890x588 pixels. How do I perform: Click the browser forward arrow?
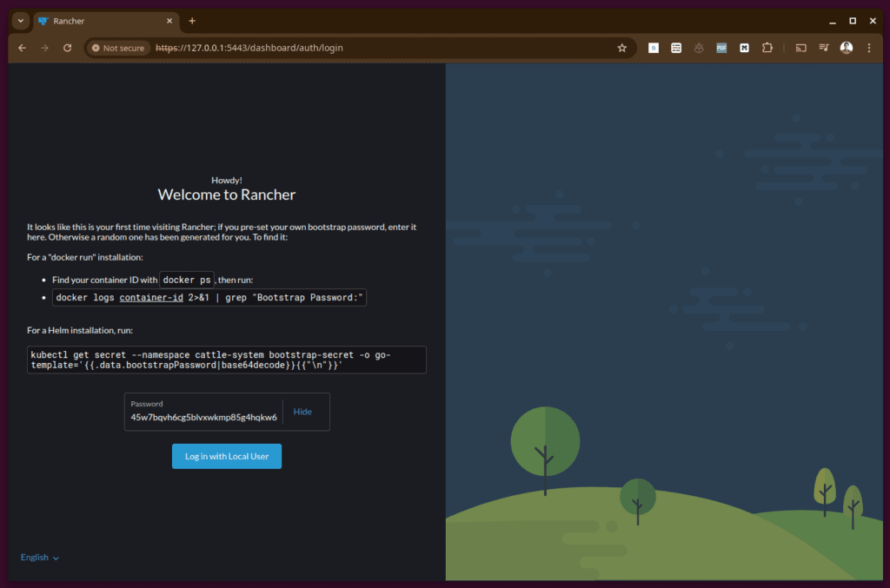pyautogui.click(x=45, y=48)
